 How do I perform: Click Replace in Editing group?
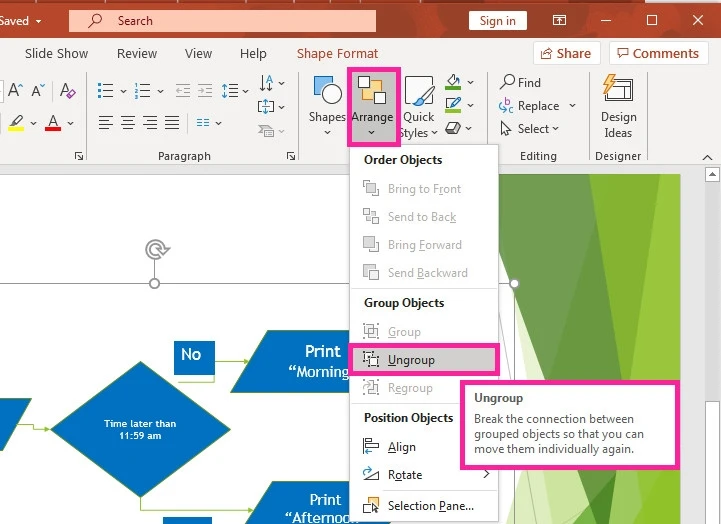(529, 106)
